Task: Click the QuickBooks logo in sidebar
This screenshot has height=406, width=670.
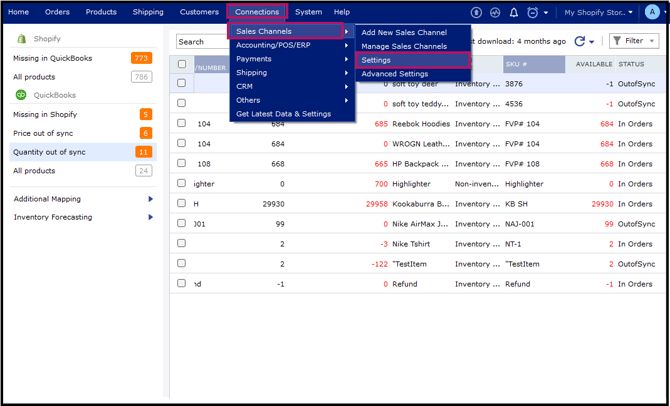Action: pos(21,95)
